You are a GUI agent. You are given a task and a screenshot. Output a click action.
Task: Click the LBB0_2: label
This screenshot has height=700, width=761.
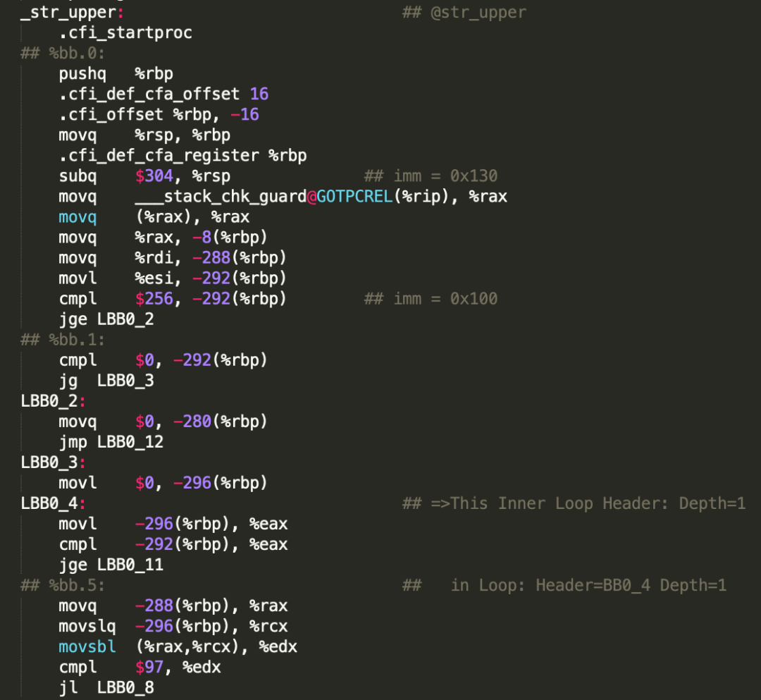(54, 401)
